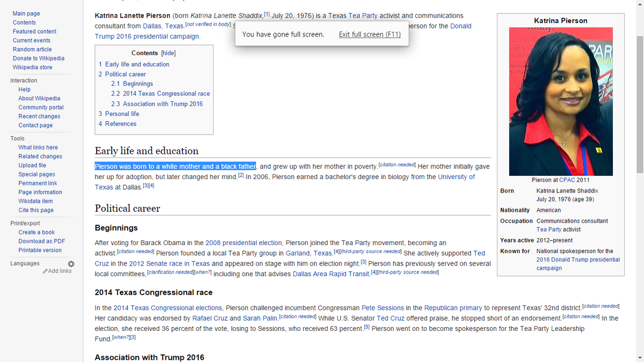Image resolution: width=644 pixels, height=362 pixels.
Task: Open What links here tool
Action: [38, 147]
